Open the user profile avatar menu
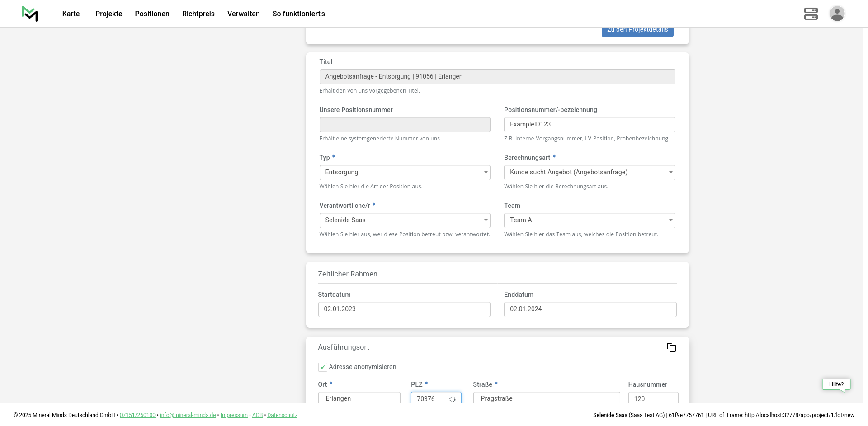The width and height of the screenshot is (868, 426). click(x=837, y=14)
